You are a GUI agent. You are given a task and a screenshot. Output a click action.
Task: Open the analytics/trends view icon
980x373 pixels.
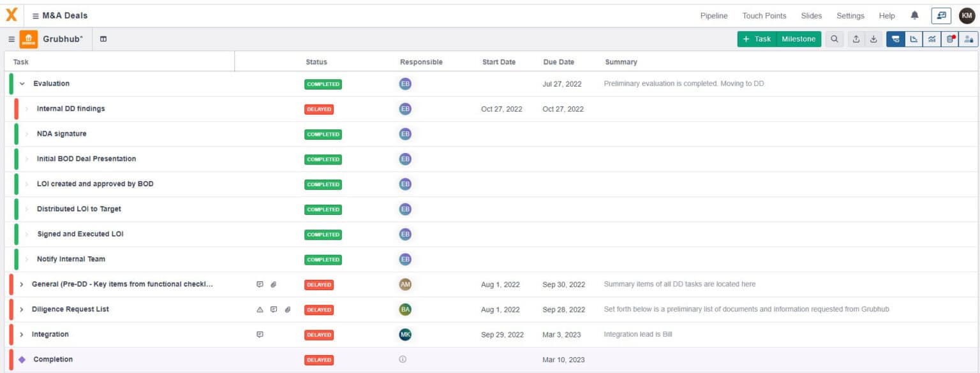point(932,39)
